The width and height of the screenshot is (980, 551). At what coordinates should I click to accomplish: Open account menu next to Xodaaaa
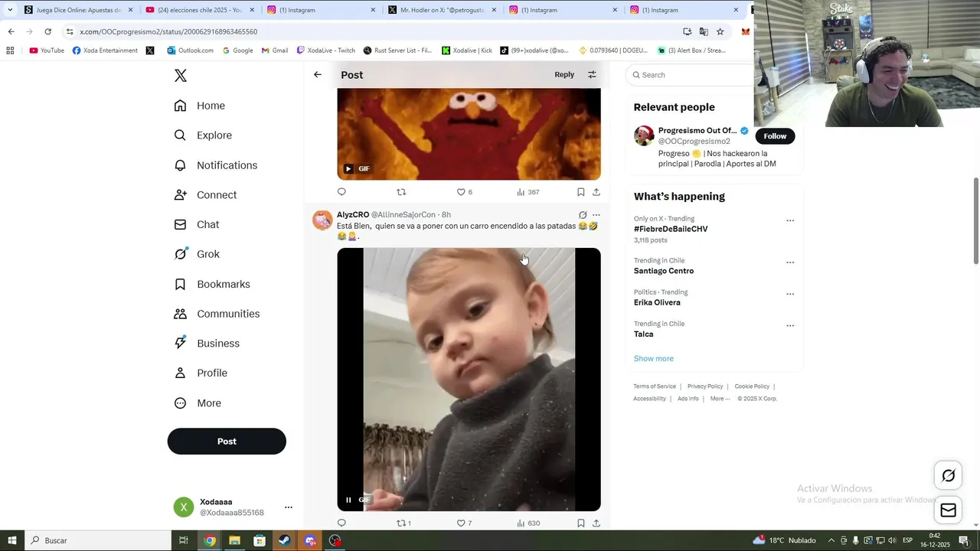point(289,507)
